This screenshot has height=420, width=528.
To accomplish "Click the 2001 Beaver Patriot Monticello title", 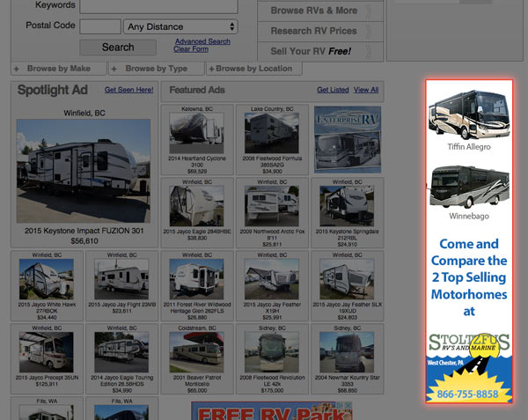I will click(x=197, y=381).
